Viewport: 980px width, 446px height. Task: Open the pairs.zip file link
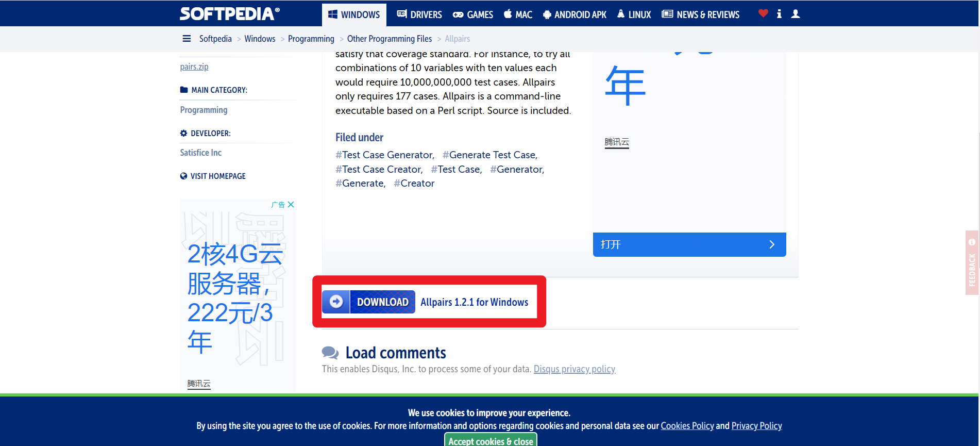point(194,67)
